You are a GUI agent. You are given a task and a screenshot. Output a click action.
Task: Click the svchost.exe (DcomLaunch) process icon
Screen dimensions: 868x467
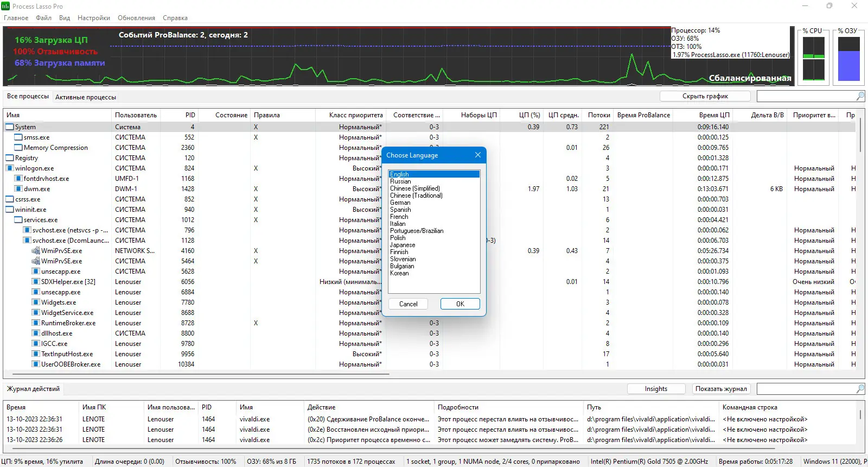pos(27,241)
